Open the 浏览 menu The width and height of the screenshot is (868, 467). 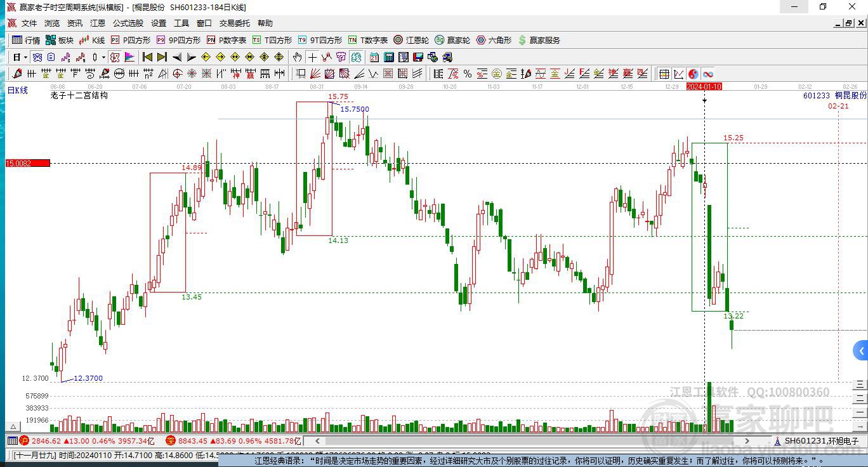click(x=52, y=23)
